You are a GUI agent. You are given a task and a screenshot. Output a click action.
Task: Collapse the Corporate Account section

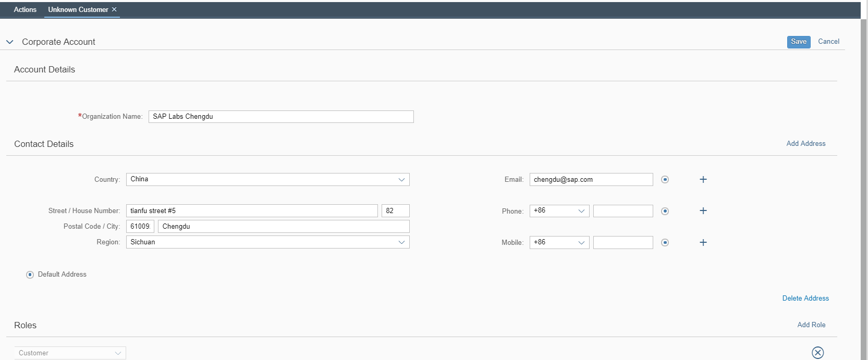(9, 42)
